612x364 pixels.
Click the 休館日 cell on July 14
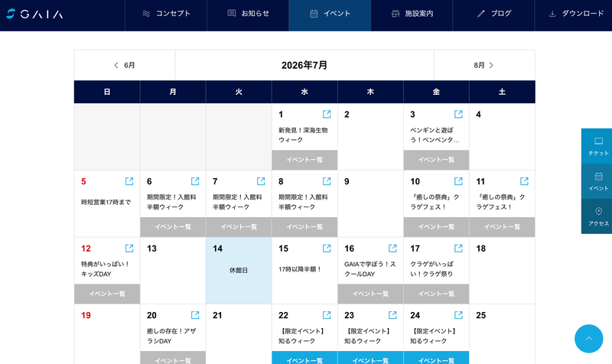point(239,271)
